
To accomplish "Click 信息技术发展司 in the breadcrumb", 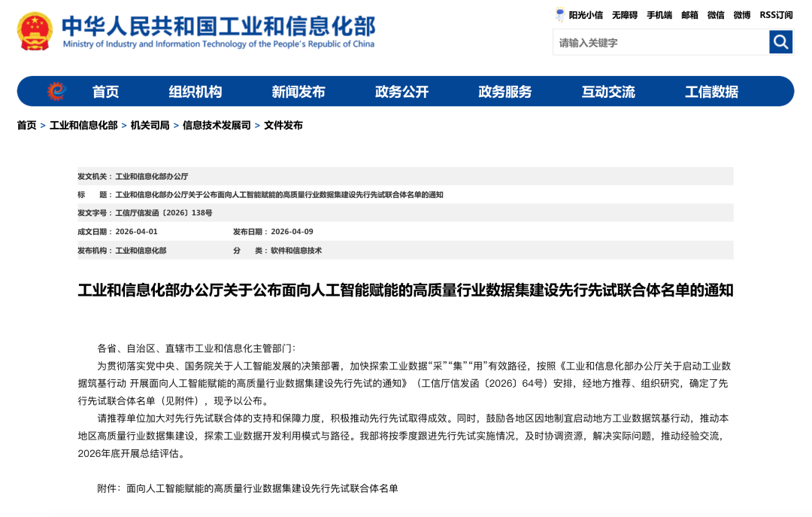I will pyautogui.click(x=217, y=126).
